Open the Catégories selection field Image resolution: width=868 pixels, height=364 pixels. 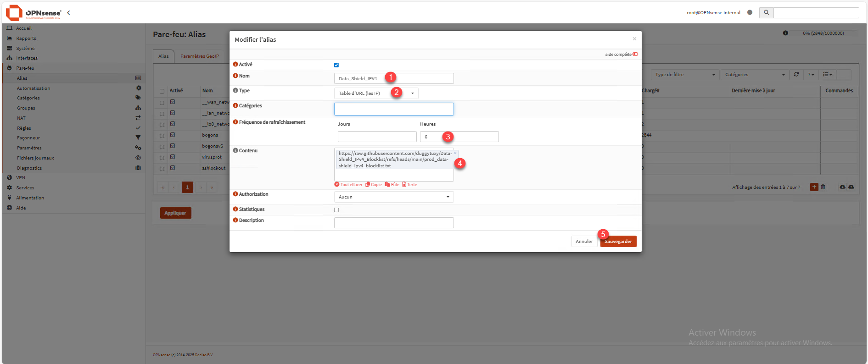[x=393, y=109]
